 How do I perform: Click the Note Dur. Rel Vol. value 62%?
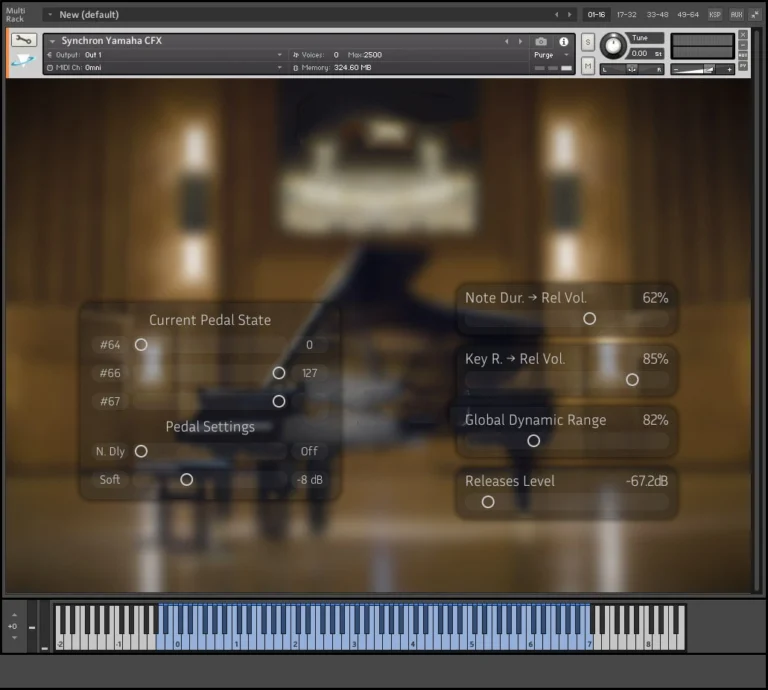pyautogui.click(x=655, y=298)
